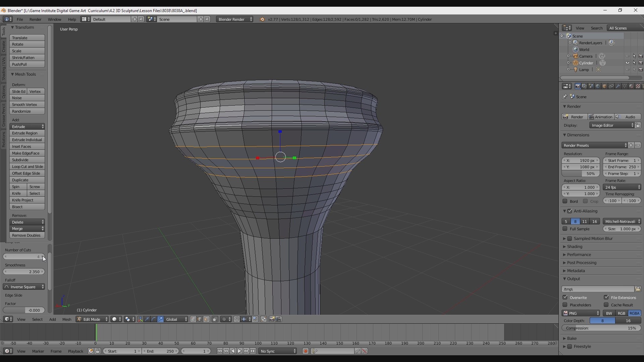Screen dimensions: 644x362
Task: Select RGBA color mode button
Action: (x=634, y=313)
